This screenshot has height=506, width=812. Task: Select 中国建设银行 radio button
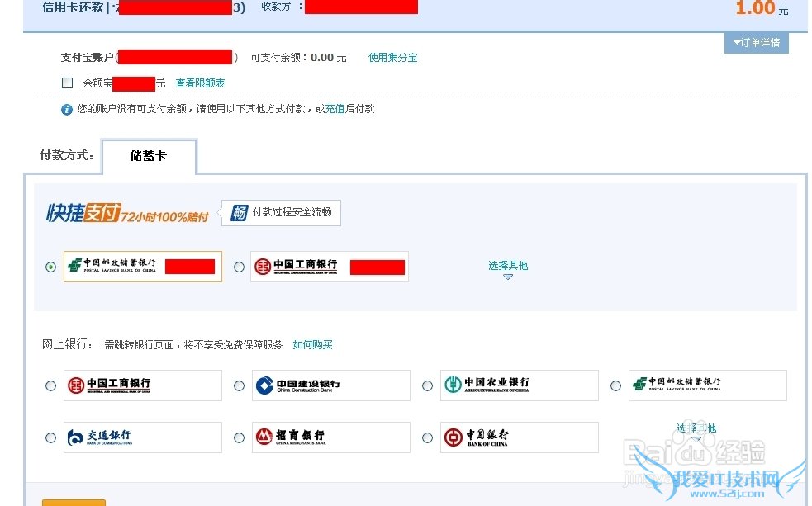click(239, 385)
